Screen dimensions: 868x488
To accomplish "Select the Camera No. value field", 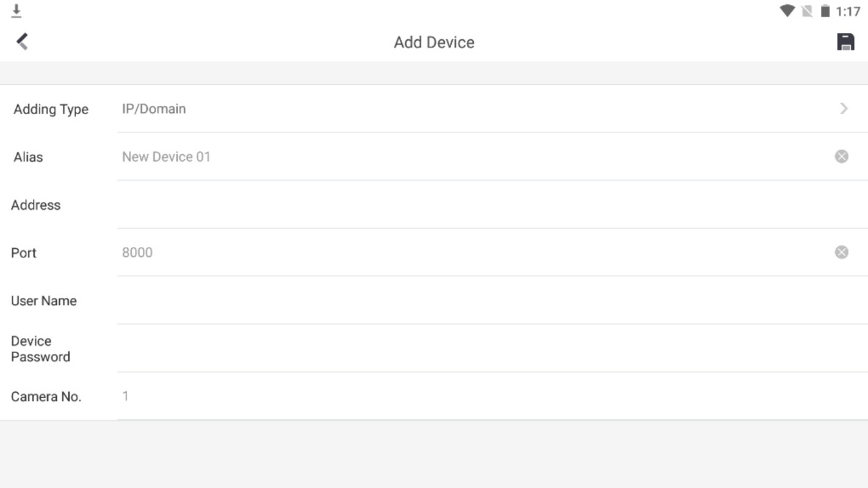I will click(492, 396).
